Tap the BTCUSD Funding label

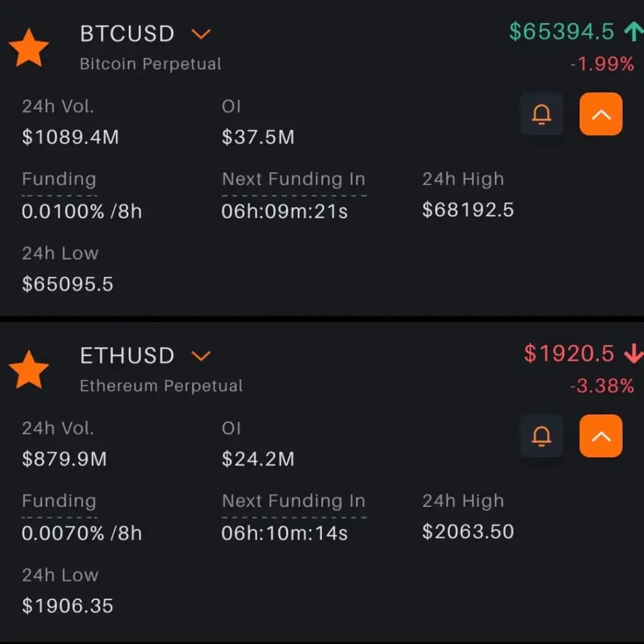(59, 179)
